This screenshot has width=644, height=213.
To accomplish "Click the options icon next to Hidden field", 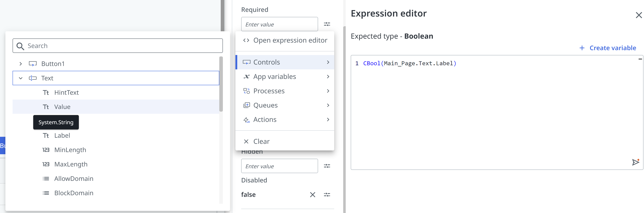I will tap(327, 166).
